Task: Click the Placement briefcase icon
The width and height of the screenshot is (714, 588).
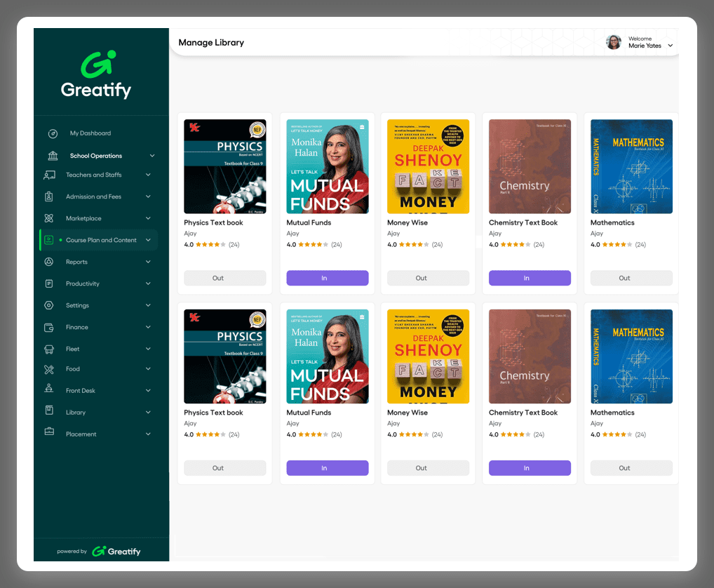Action: click(x=49, y=434)
